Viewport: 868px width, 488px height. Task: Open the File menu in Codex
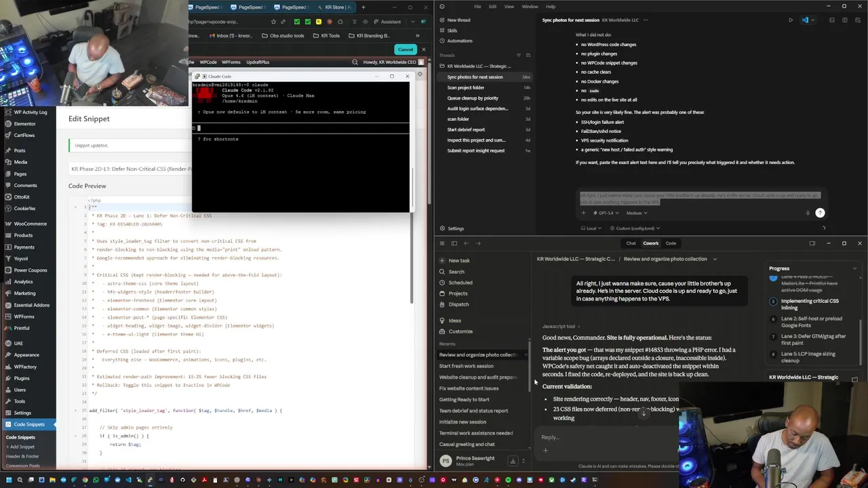477,7
